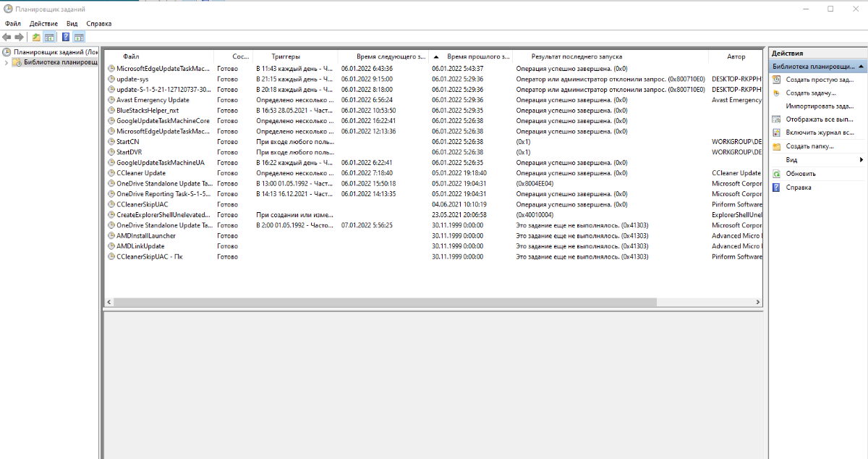Click the task list scrollbar right arrow
868x459 pixels.
coord(758,302)
